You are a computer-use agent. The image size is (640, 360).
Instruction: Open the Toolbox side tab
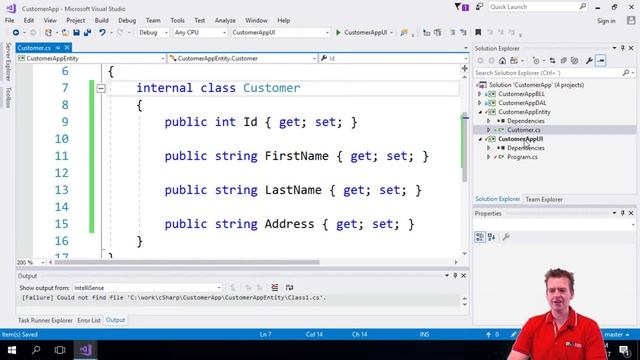coord(8,97)
